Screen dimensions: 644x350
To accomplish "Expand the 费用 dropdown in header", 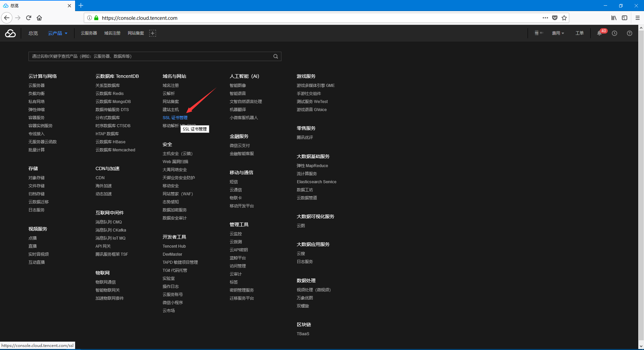I will 558,33.
